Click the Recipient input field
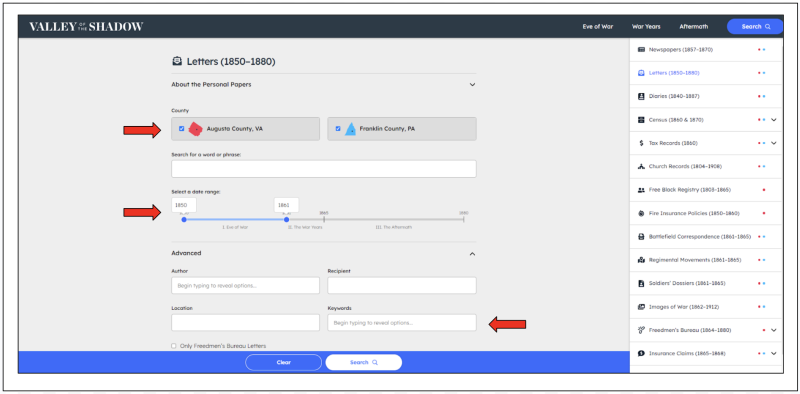 pyautogui.click(x=402, y=286)
